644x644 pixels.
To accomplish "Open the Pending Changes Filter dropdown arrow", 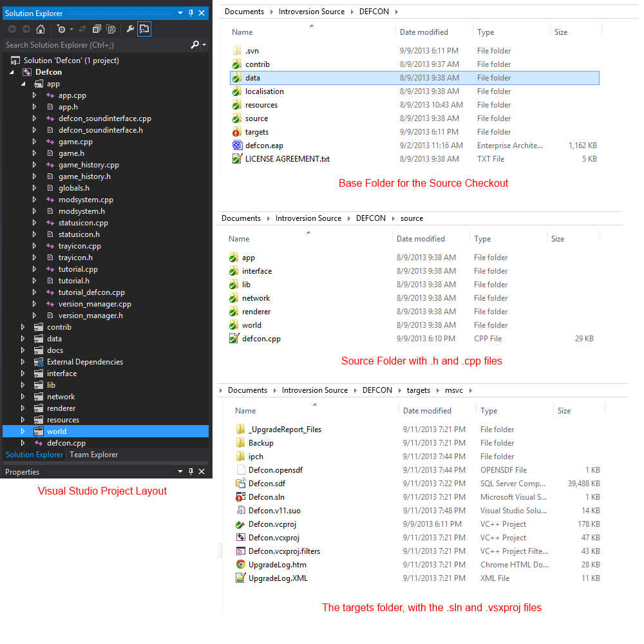I will pos(71,29).
